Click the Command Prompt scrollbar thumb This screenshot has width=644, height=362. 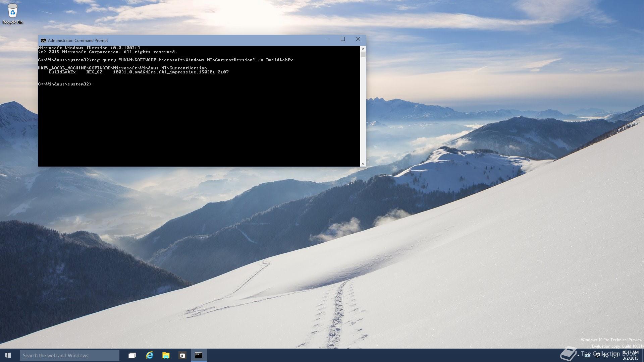363,54
